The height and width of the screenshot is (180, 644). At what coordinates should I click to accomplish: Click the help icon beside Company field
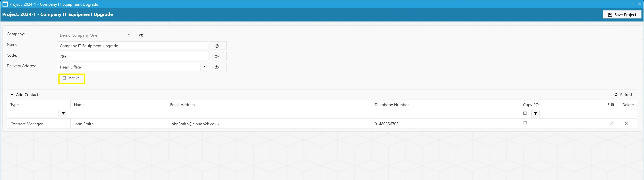142,35
